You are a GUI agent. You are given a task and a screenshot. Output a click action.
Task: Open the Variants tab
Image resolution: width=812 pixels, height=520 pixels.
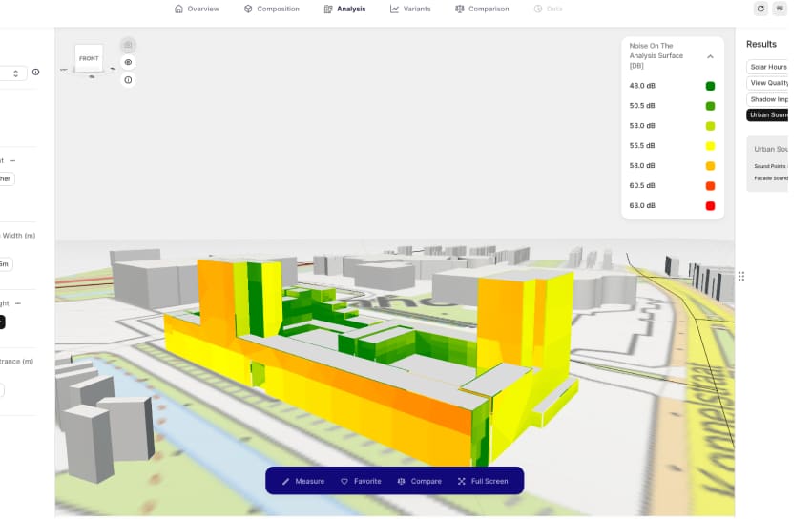(x=410, y=9)
